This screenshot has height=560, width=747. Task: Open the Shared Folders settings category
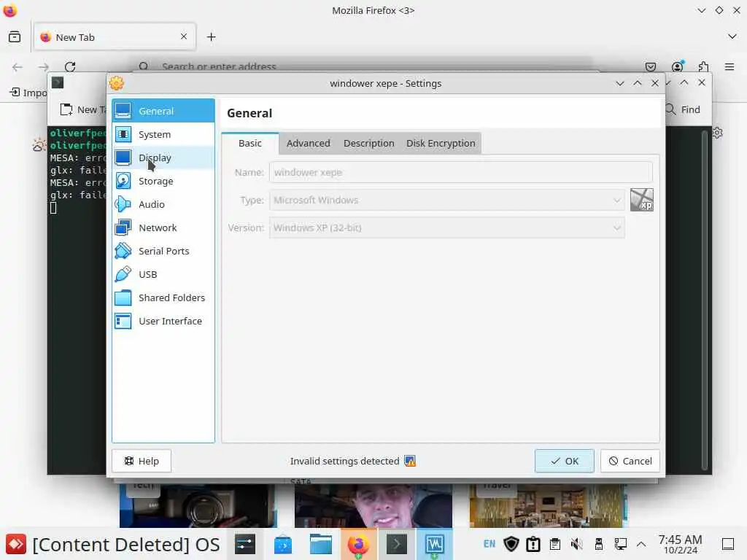click(x=163, y=297)
